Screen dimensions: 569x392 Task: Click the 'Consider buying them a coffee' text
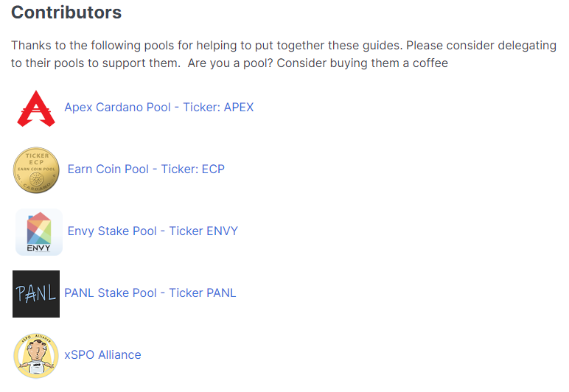click(x=362, y=63)
